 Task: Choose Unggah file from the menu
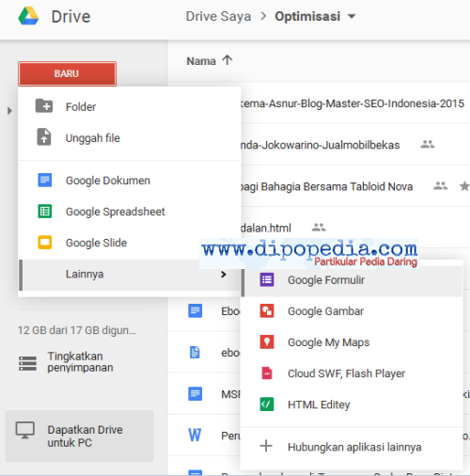tap(130, 138)
